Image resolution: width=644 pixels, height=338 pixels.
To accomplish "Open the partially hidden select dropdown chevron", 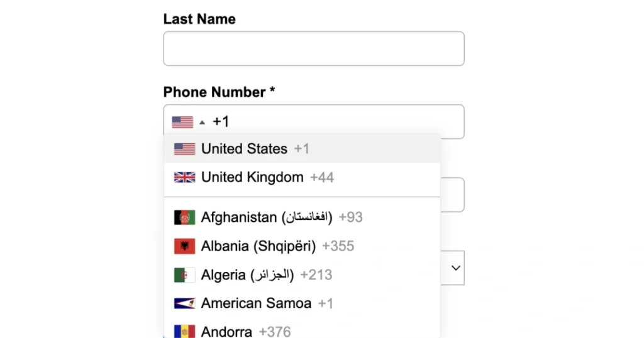I will pos(457,268).
